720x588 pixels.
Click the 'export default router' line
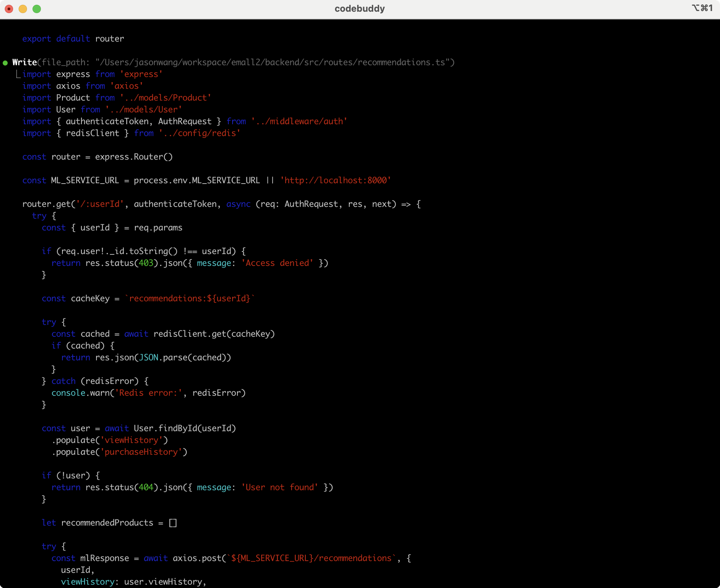pos(73,39)
